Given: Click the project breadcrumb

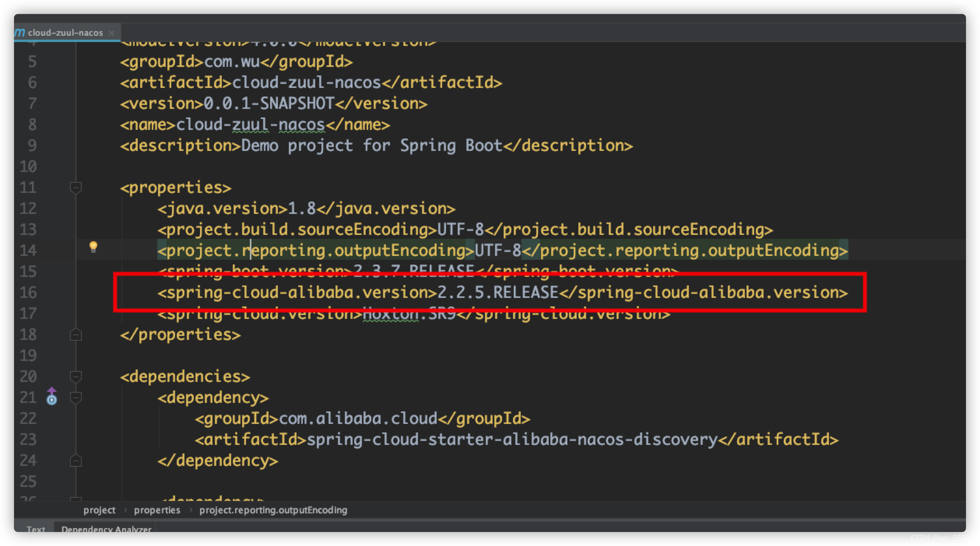Looking at the screenshot, I should click(99, 510).
